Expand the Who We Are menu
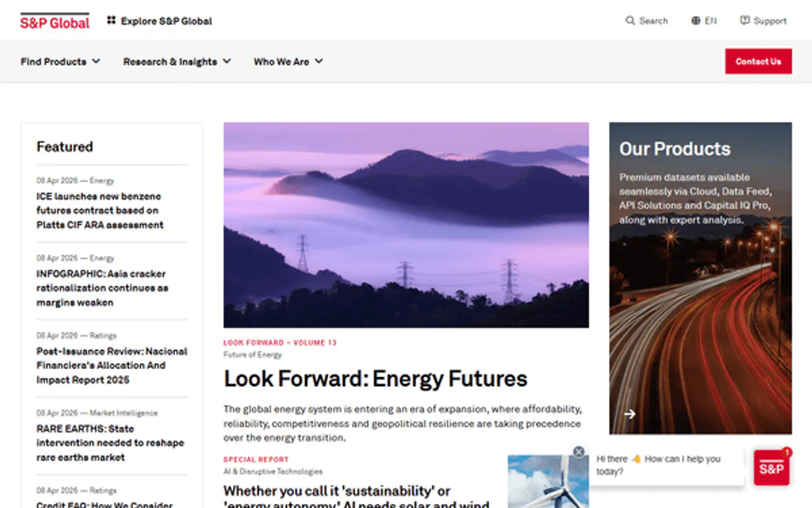 [288, 61]
